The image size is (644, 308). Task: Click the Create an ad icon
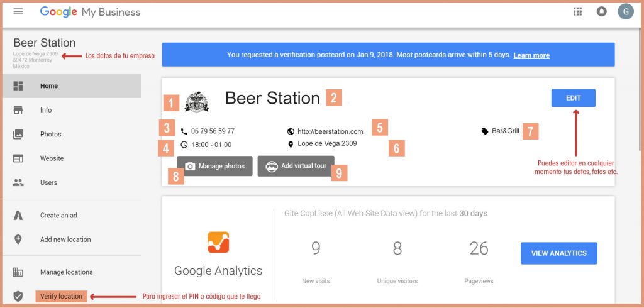click(18, 215)
